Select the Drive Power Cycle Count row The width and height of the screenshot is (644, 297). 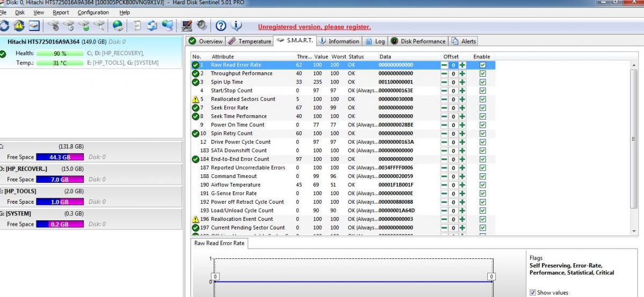point(343,142)
